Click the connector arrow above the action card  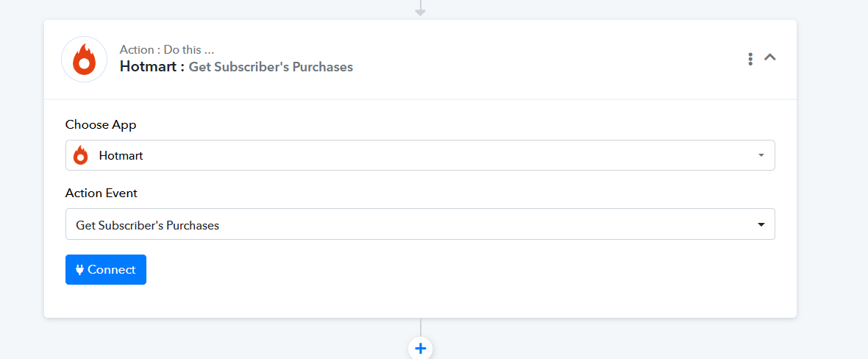point(420,9)
